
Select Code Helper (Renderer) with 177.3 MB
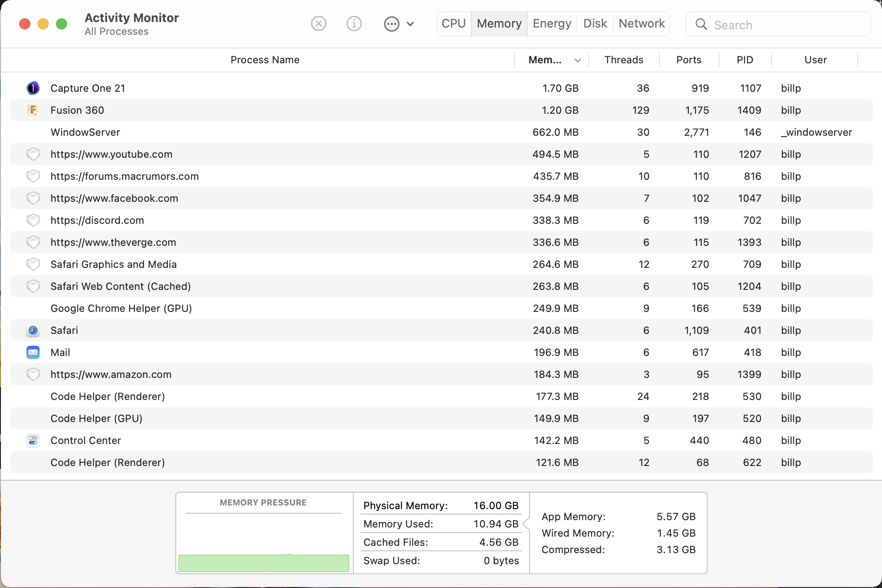(441, 396)
